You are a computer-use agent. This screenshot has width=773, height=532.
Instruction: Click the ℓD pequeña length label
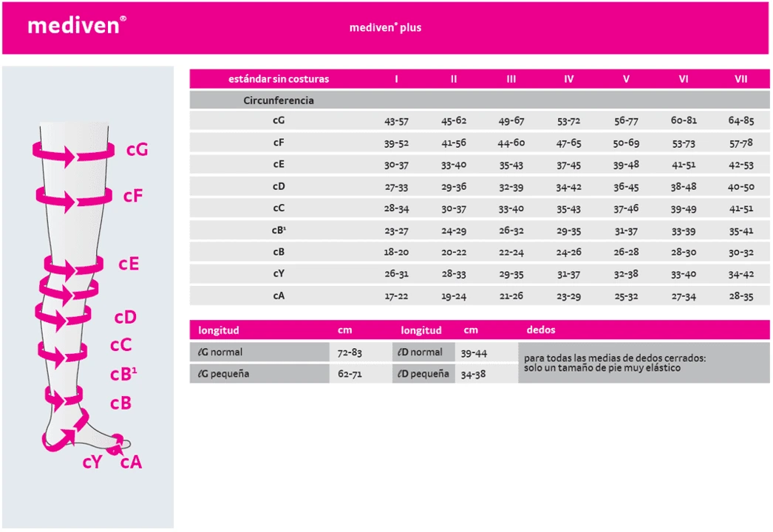(423, 374)
